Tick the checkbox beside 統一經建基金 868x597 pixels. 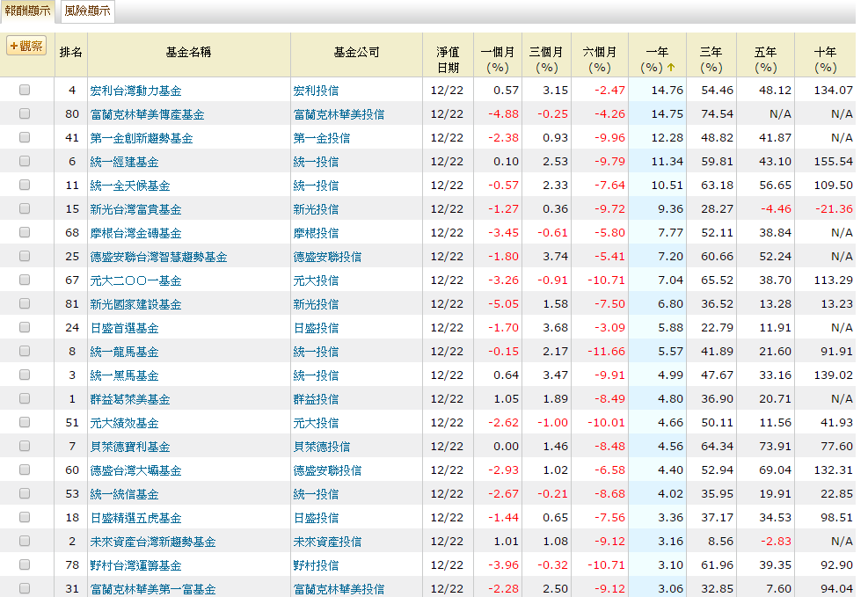(25, 161)
